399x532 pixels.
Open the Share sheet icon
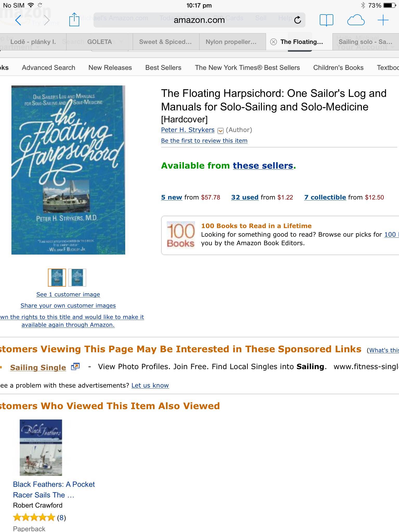[74, 20]
